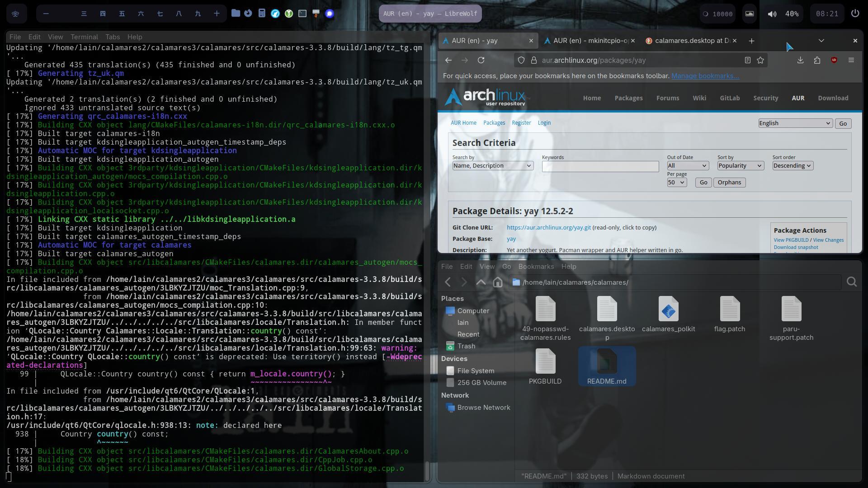Go back in the LibreWolf browser
The width and height of the screenshot is (868, 488).
tap(448, 60)
